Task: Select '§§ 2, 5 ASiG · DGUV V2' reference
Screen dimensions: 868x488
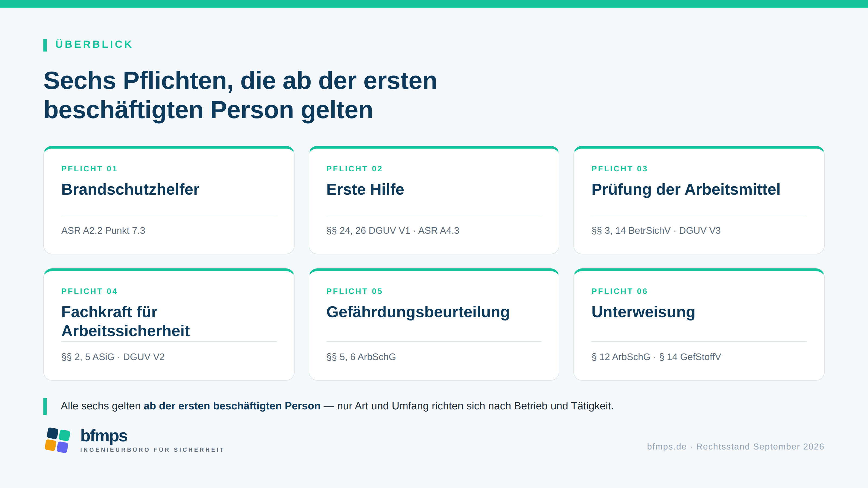Action: (113, 357)
